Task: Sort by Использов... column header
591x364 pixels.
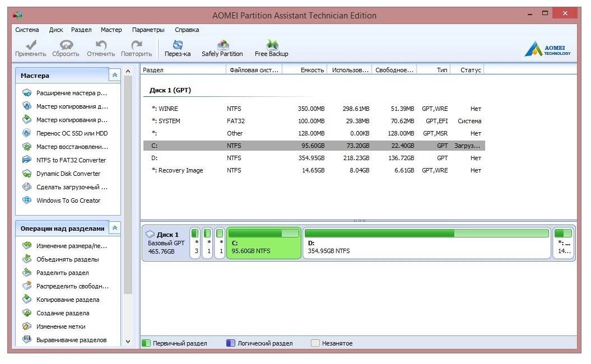Action: point(350,69)
